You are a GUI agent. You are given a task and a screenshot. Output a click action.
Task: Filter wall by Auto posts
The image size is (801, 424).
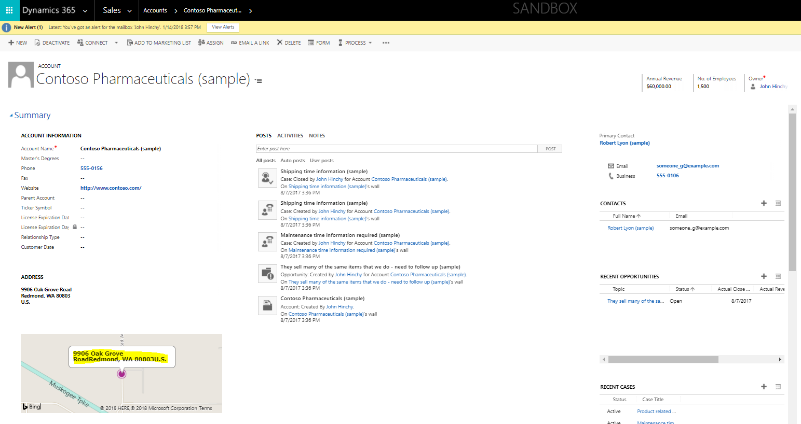coord(293,160)
